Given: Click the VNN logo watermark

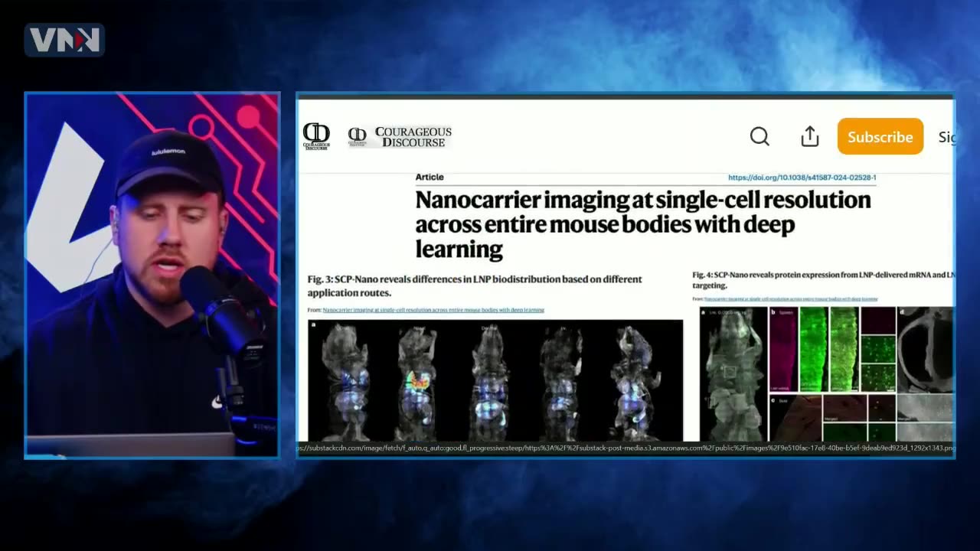Looking at the screenshot, I should coord(64,40).
